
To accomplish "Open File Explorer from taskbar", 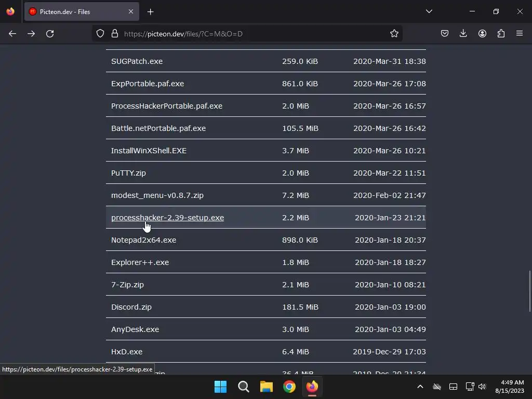I will tap(267, 387).
